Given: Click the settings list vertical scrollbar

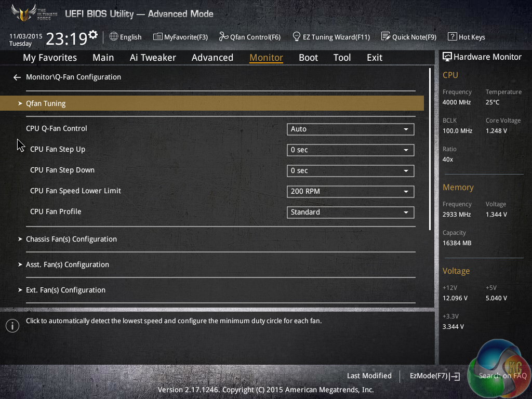Looking at the screenshot, I should (430, 149).
